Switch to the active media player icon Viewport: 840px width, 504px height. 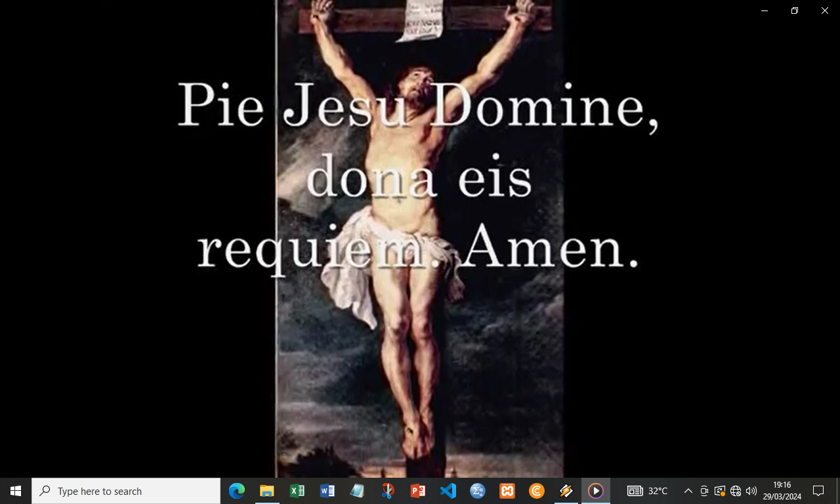click(596, 491)
